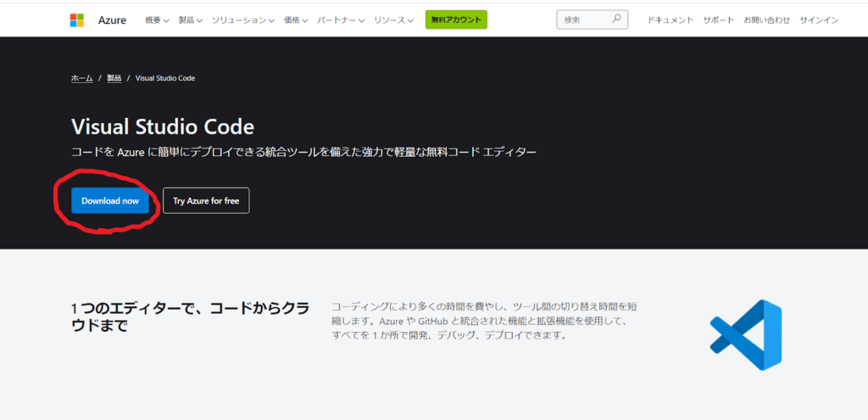Focus the 検索 search input field

pyautogui.click(x=582, y=20)
